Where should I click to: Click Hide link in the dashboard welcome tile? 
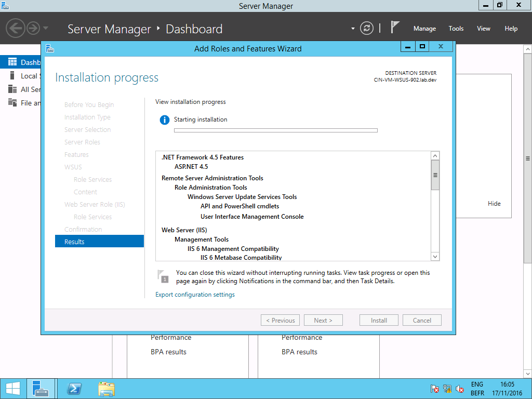(494, 204)
